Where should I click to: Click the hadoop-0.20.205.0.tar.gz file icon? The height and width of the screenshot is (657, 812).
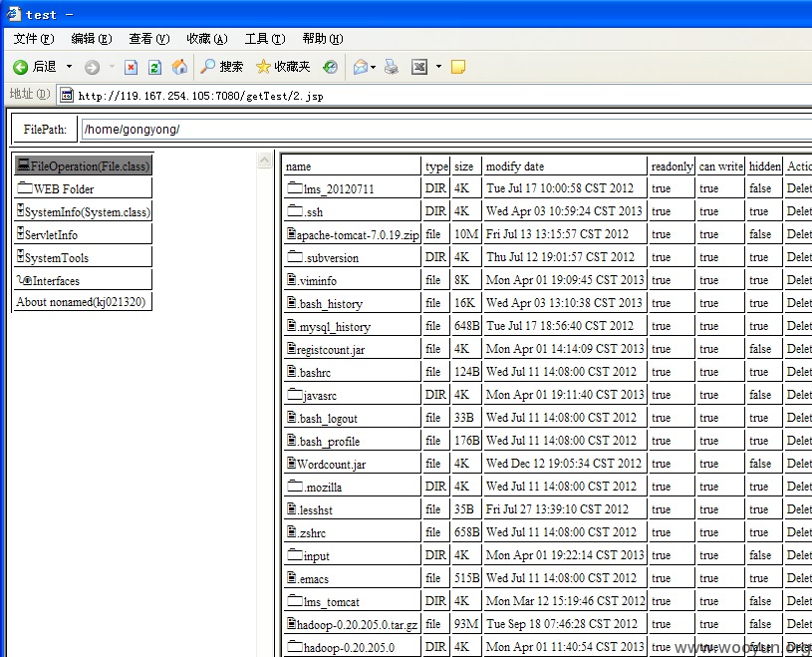click(x=292, y=623)
